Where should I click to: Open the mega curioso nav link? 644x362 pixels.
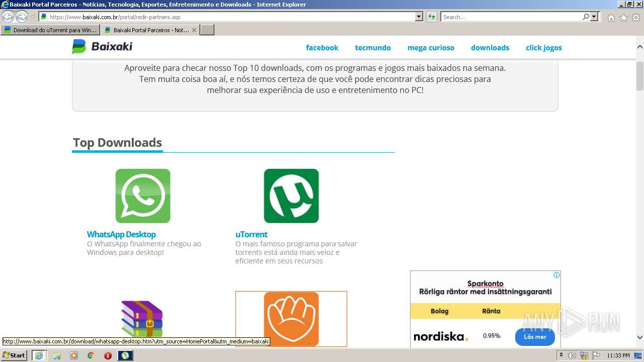point(431,48)
